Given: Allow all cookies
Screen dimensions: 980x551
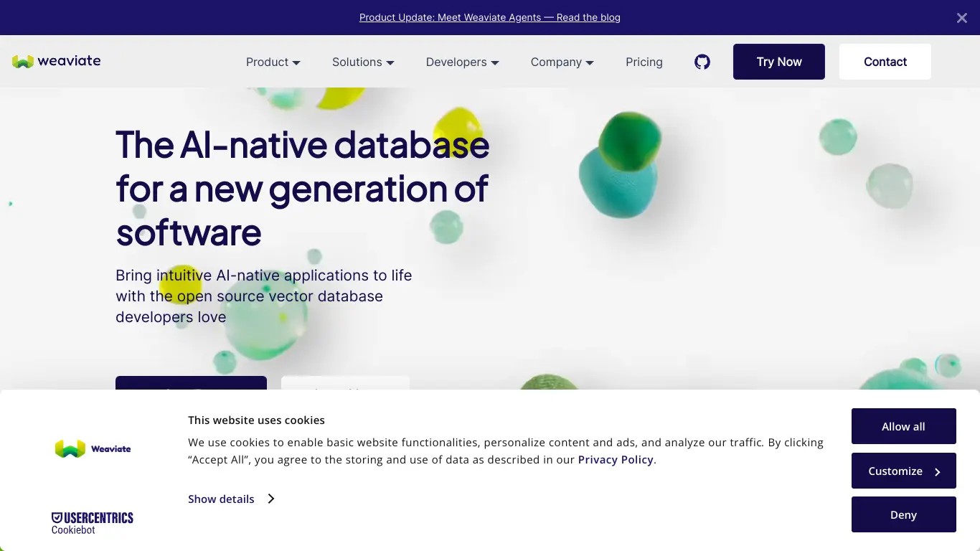Looking at the screenshot, I should click(x=904, y=426).
